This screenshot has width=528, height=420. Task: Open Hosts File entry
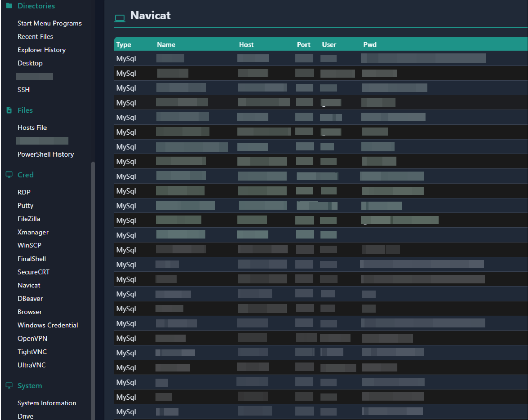pyautogui.click(x=32, y=128)
